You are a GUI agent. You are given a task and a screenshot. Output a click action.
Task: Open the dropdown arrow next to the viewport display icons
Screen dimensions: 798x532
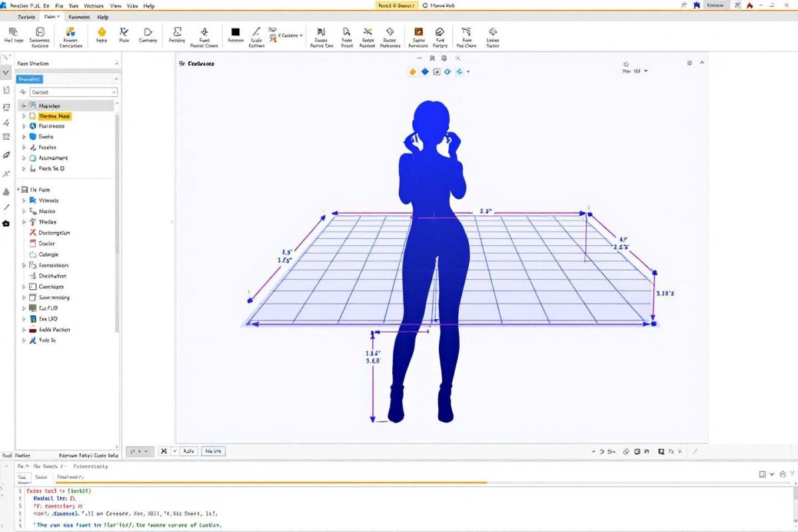pyautogui.click(x=468, y=72)
